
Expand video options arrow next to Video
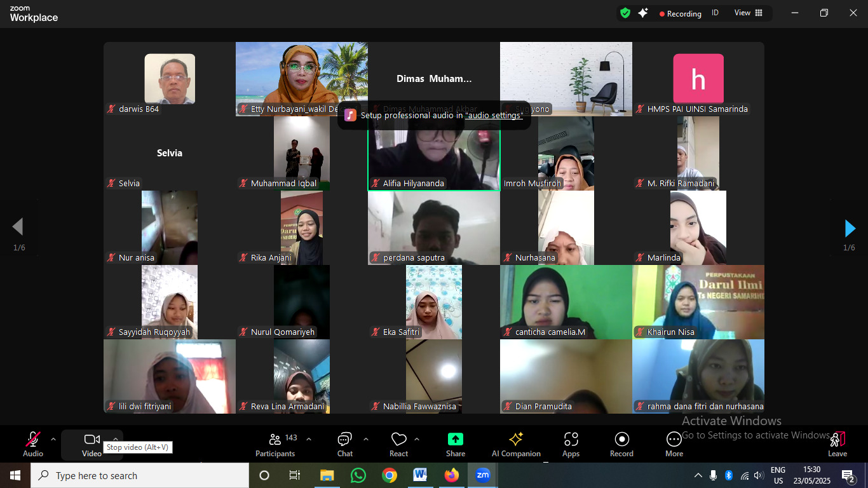115,438
